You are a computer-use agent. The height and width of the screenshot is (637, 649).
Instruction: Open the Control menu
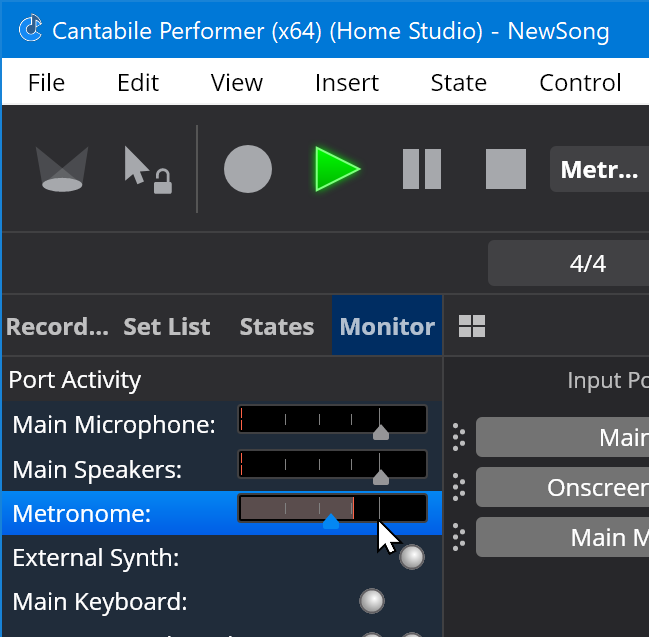point(580,82)
